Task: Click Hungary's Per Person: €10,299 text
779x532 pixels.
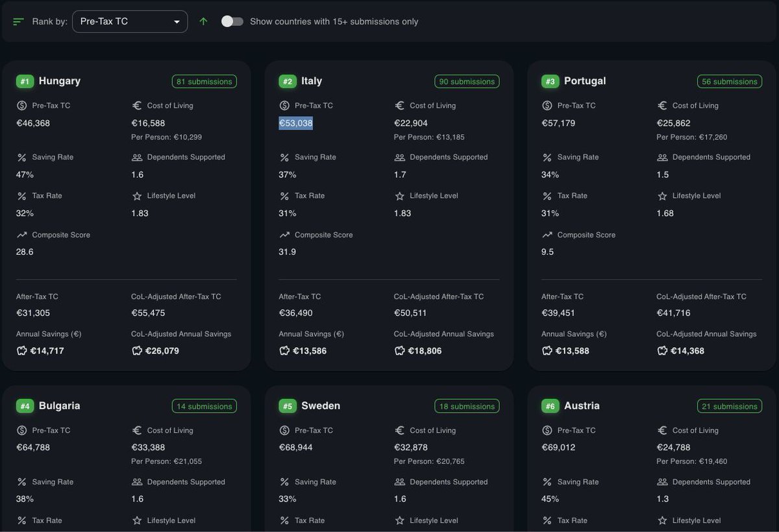Action: coord(166,137)
